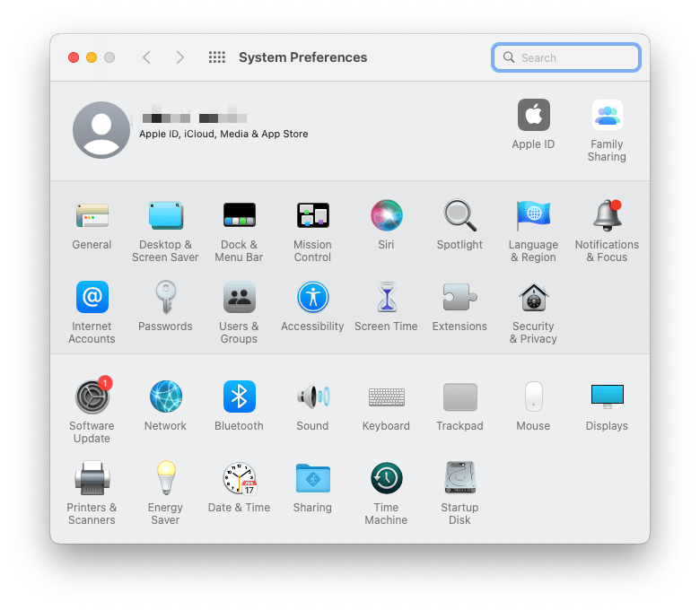Go back with the left chevron
Screen dimensions: 700x610
pyautogui.click(x=146, y=57)
